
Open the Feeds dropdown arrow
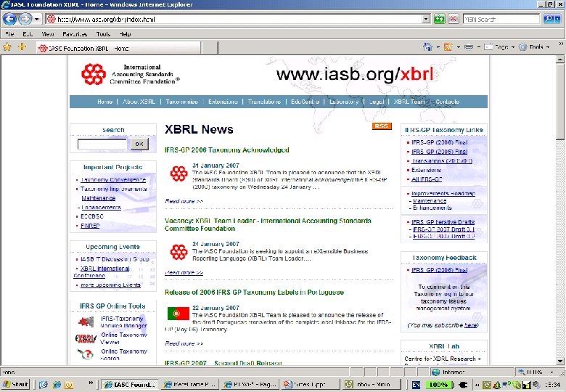[x=459, y=47]
